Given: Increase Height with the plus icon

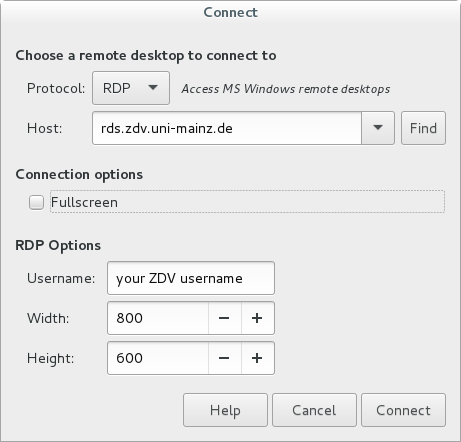Looking at the screenshot, I should [x=257, y=358].
